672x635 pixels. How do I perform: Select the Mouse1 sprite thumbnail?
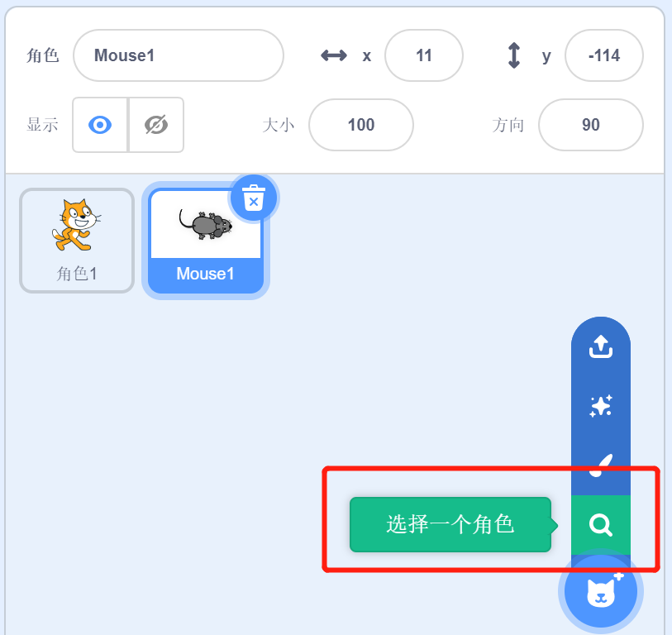206,241
